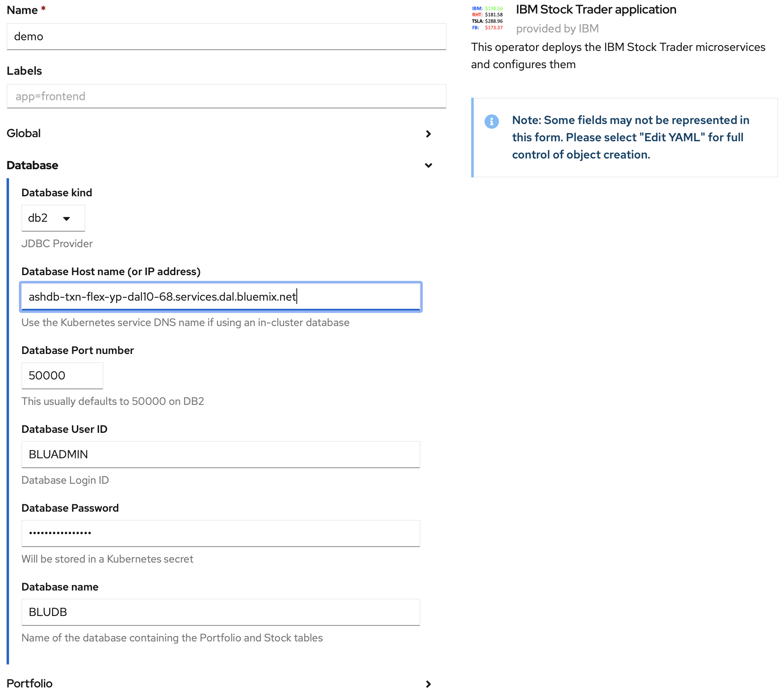The height and width of the screenshot is (694, 784).
Task: Click the IBM Stock Trader application title
Action: [596, 9]
